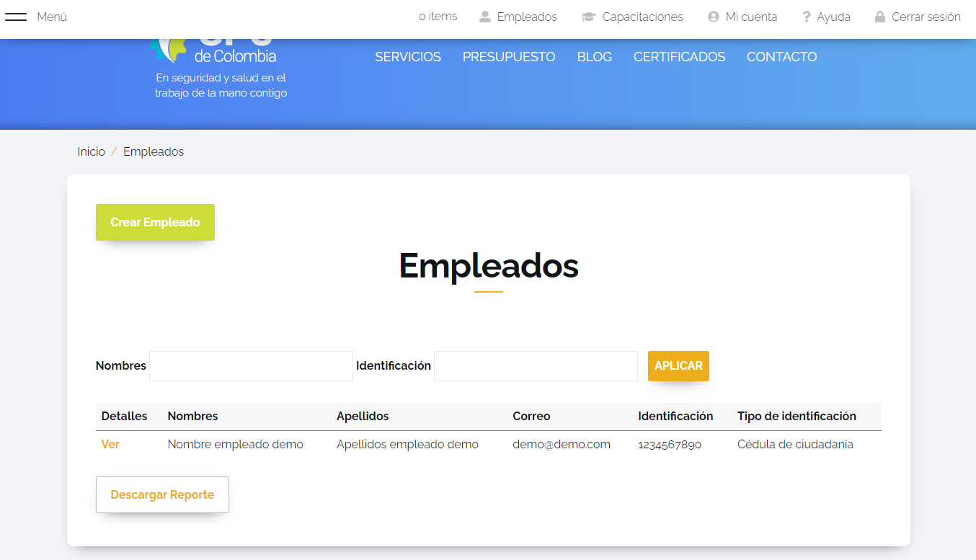Go to Empleados in the top bar
This screenshot has height=560, width=976.
coord(527,17)
